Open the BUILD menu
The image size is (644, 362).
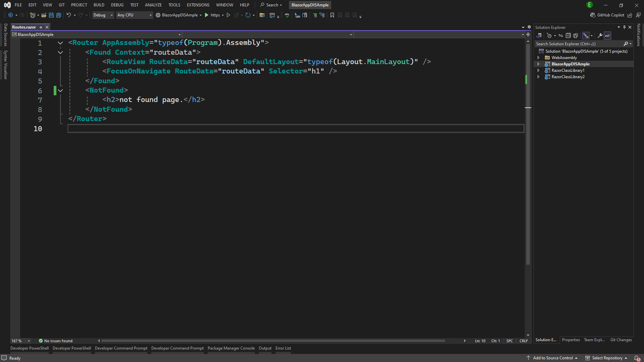click(99, 5)
